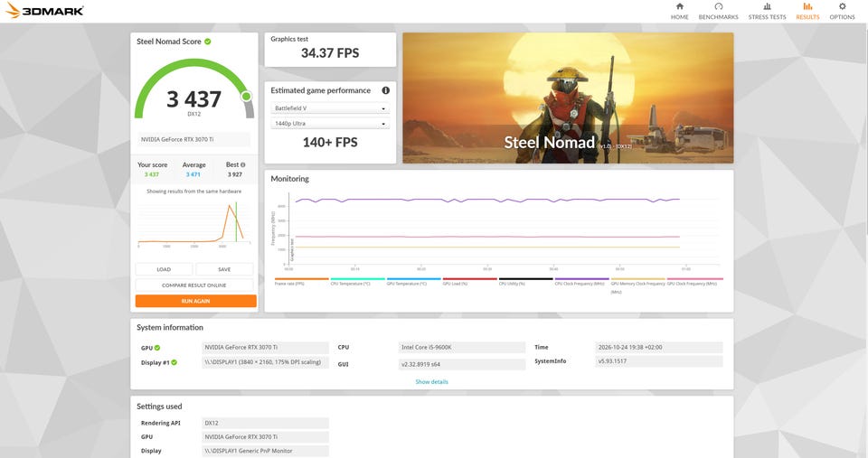The height and width of the screenshot is (458, 868).
Task: Open the 1440p Ultra resolution dropdown
Action: [330, 124]
